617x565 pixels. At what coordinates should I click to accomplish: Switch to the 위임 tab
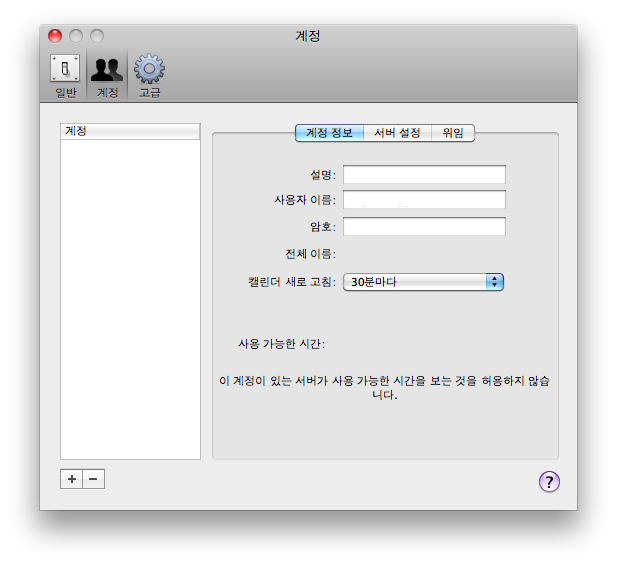[x=453, y=133]
